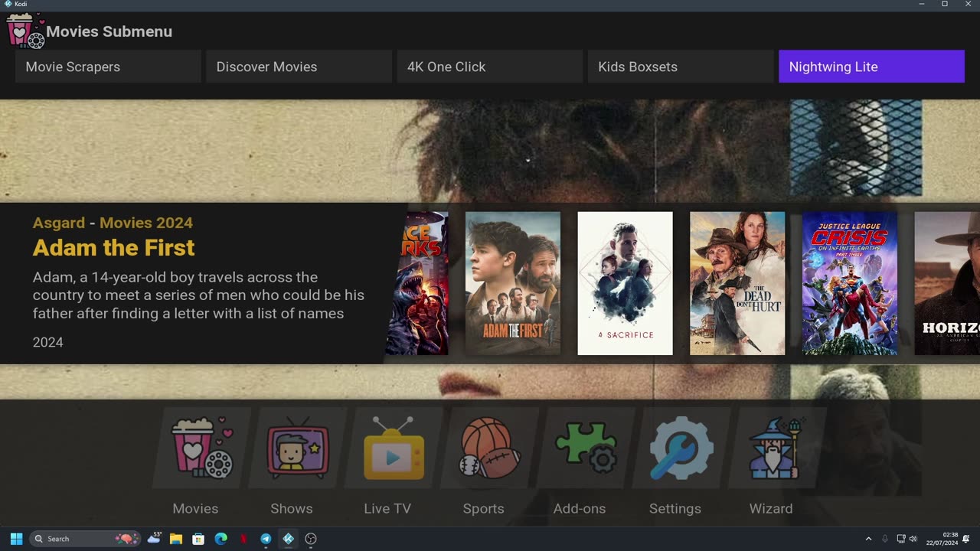Screen dimensions: 980x551
Task: Open Telegram from the taskbar
Action: [266, 539]
